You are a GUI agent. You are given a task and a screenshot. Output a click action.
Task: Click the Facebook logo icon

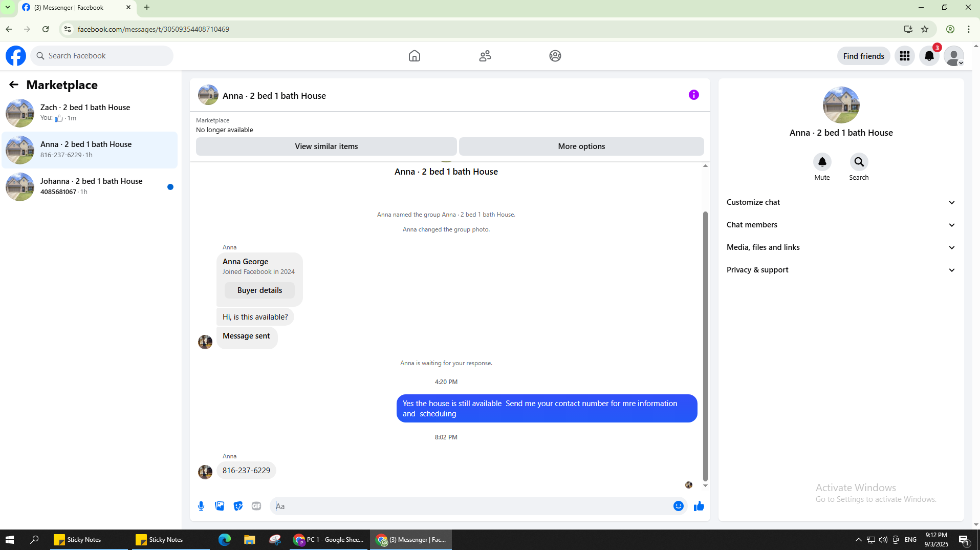click(16, 56)
